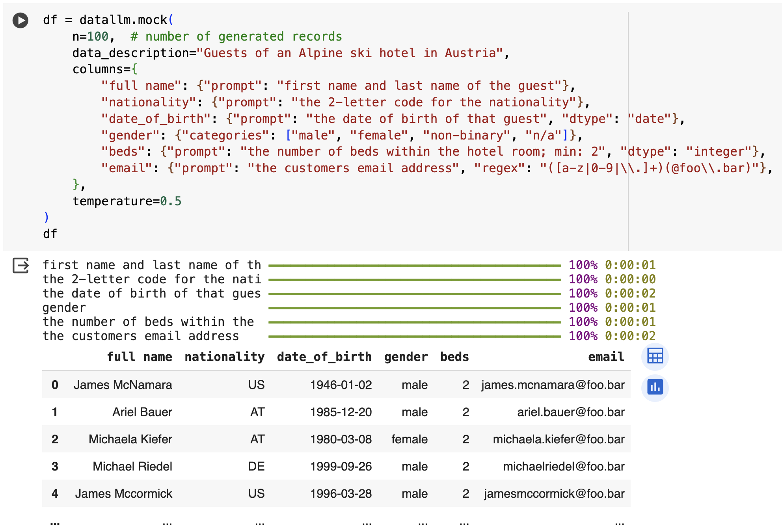Select row 0 James McNamara name cell
Image resolution: width=782 pixels, height=532 pixels.
[x=123, y=385]
